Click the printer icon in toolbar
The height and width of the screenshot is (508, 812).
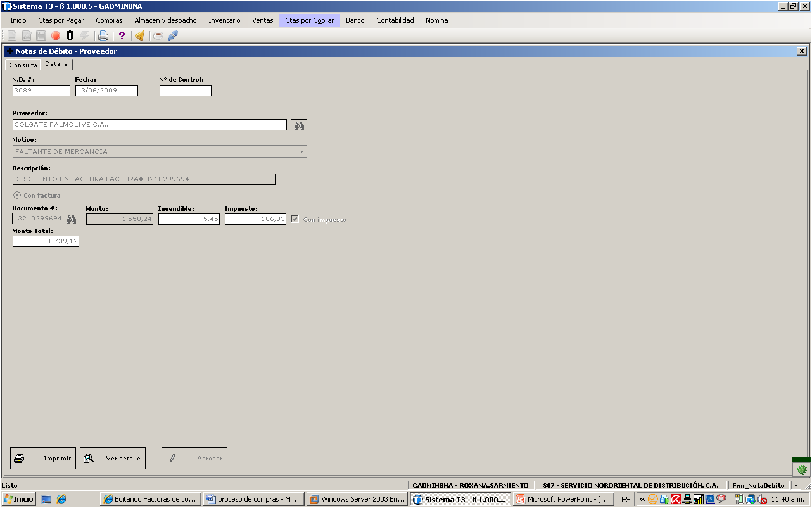click(103, 36)
